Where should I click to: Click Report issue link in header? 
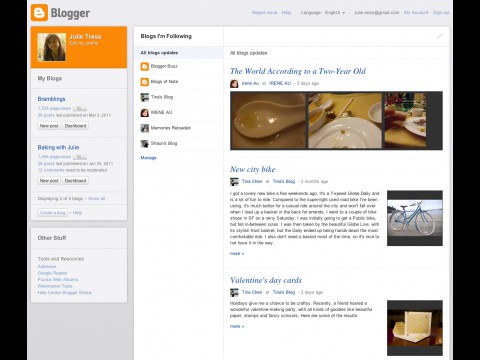point(264,13)
